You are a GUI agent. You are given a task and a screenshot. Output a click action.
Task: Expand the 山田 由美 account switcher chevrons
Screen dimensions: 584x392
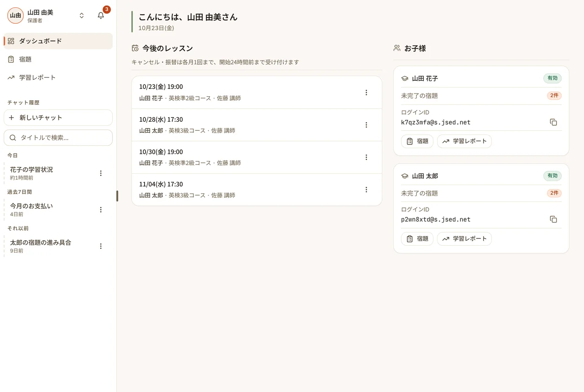pyautogui.click(x=82, y=15)
